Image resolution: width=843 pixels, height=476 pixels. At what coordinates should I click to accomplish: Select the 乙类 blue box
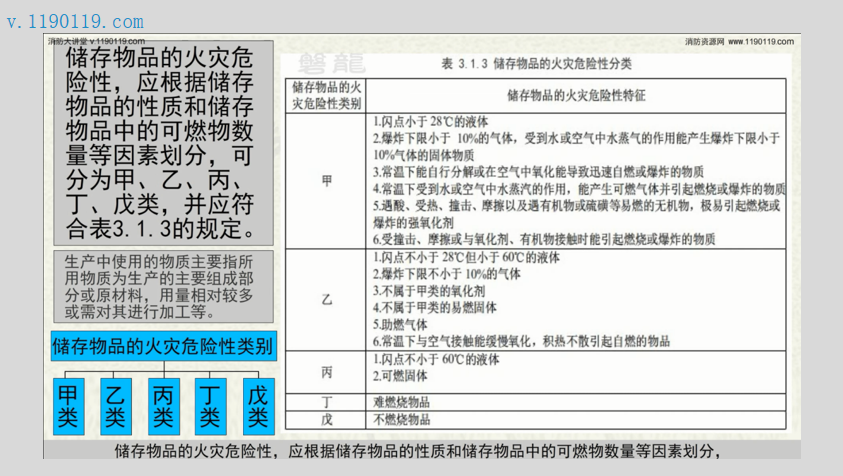coord(116,406)
